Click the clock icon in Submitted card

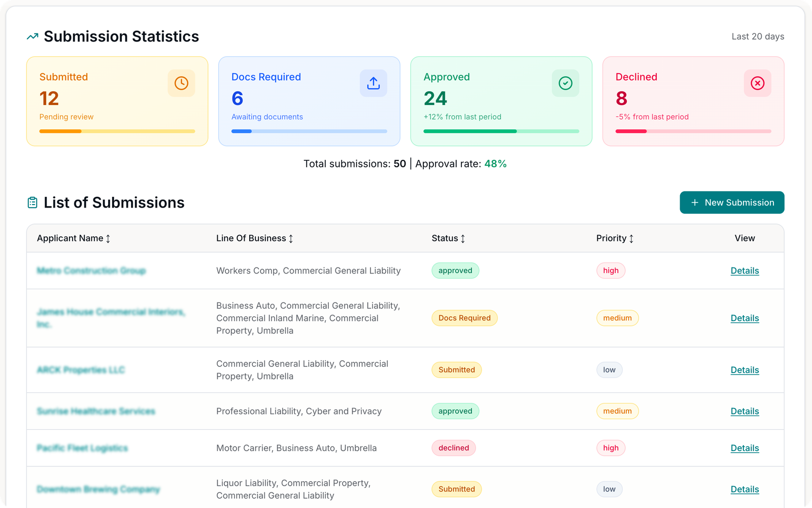click(181, 83)
